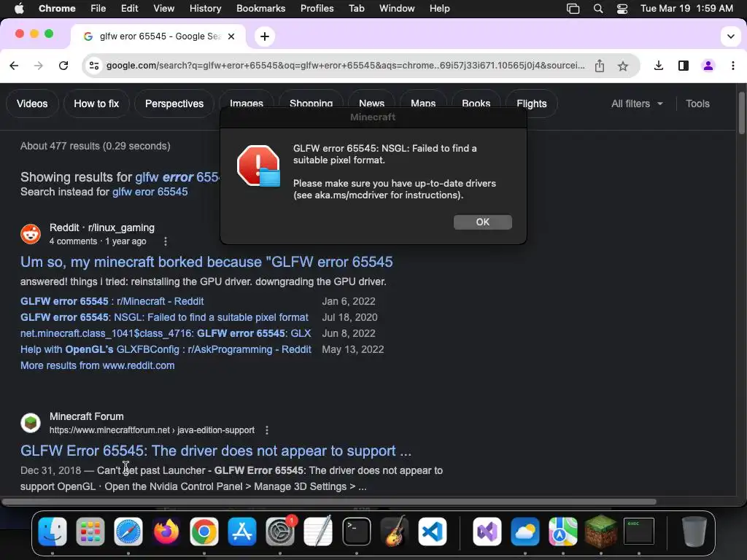Viewport: 747px width, 560px height.
Task: Select the Perspectives filter chip
Action: [x=174, y=104]
